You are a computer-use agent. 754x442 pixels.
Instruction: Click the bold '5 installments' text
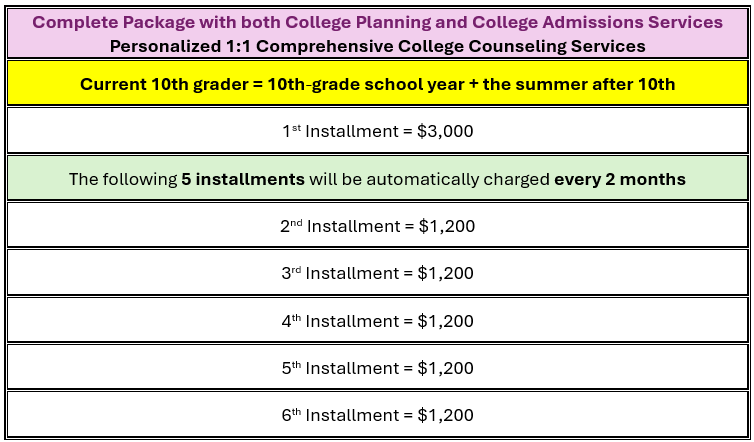coord(243,179)
